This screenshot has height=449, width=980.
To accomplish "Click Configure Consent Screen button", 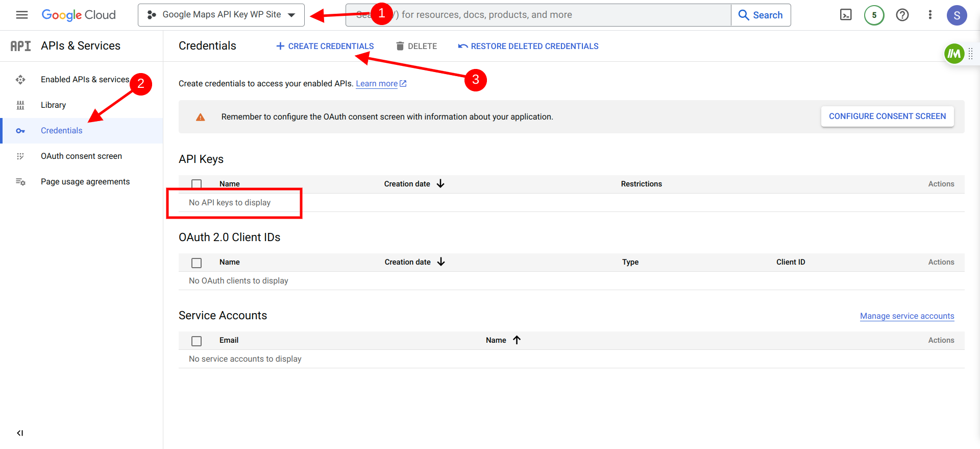I will pyautogui.click(x=887, y=116).
